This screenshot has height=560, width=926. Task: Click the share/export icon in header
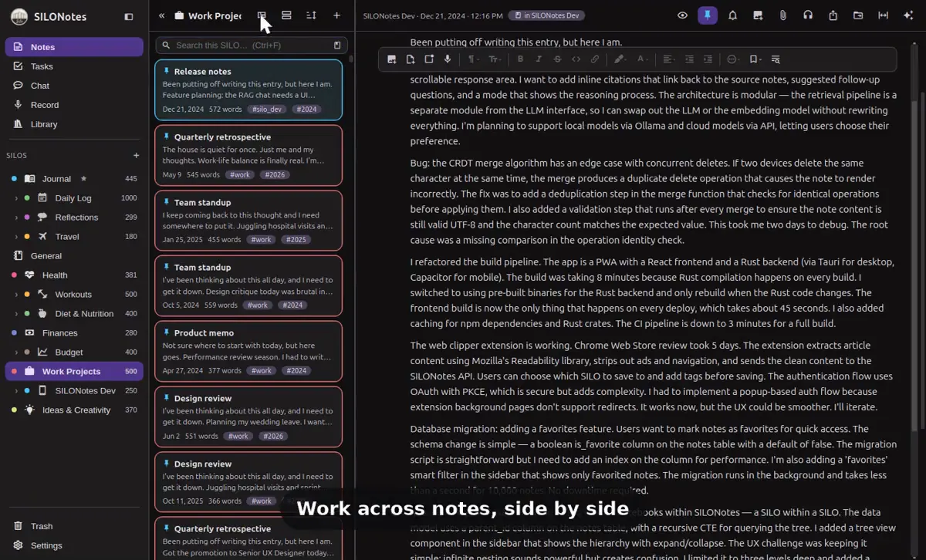click(x=833, y=15)
